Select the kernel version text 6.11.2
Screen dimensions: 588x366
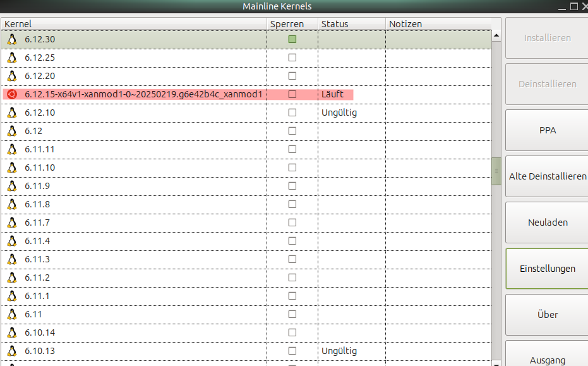tap(37, 278)
